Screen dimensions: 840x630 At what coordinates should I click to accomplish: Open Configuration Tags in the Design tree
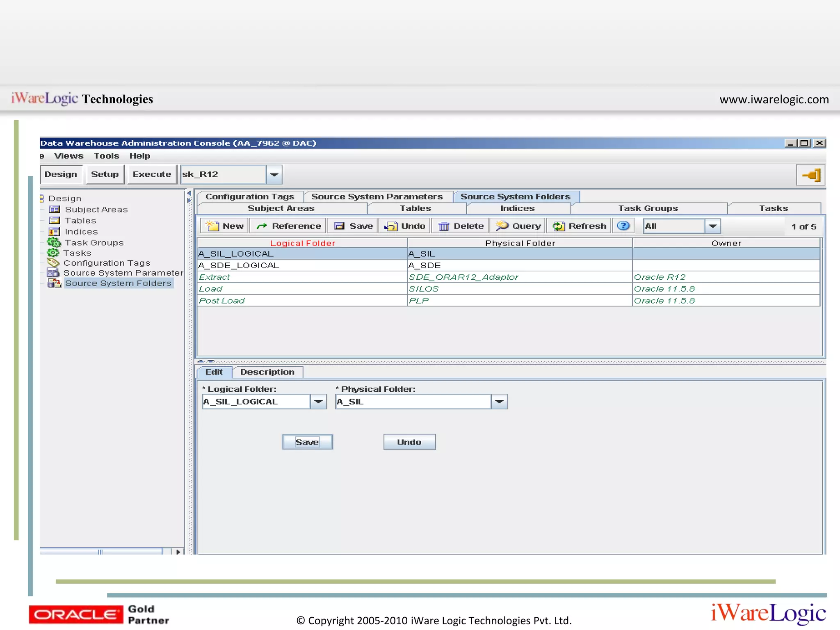pos(107,263)
